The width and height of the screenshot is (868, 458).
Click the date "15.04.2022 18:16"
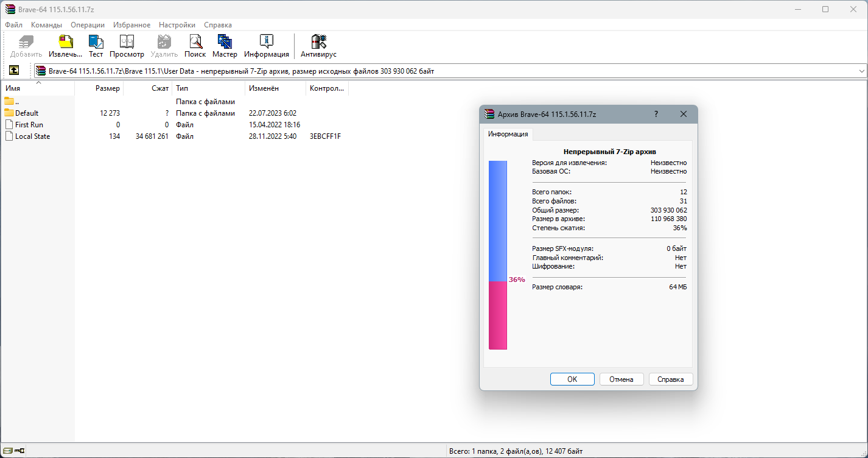[x=275, y=125]
